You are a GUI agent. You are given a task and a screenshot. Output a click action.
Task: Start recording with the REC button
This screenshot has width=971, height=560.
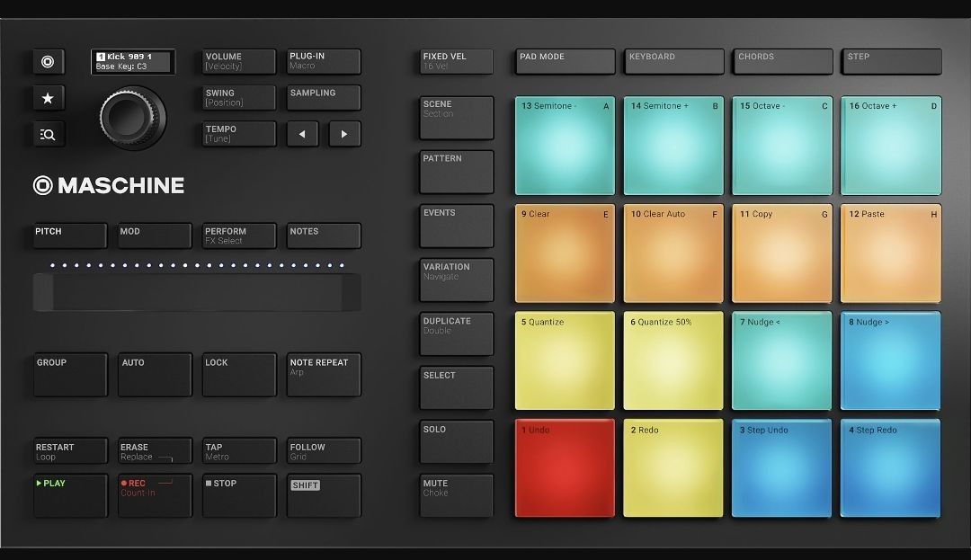tap(155, 495)
